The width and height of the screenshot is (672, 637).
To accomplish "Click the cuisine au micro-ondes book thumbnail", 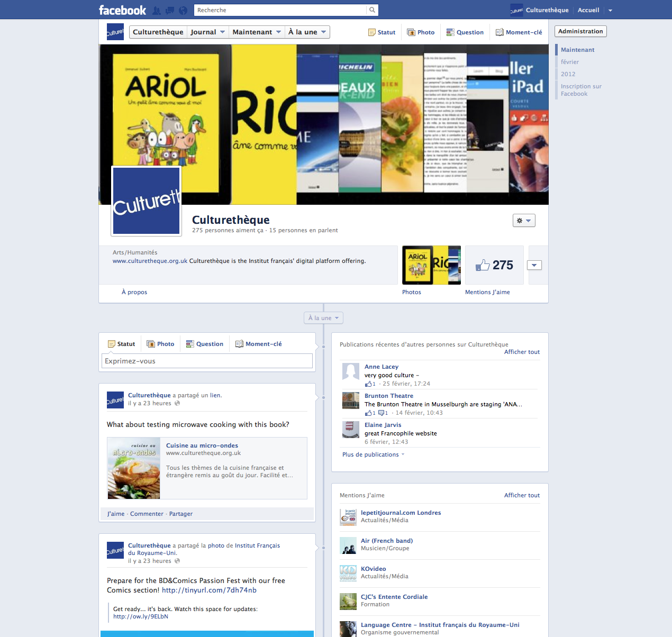I will tap(134, 468).
